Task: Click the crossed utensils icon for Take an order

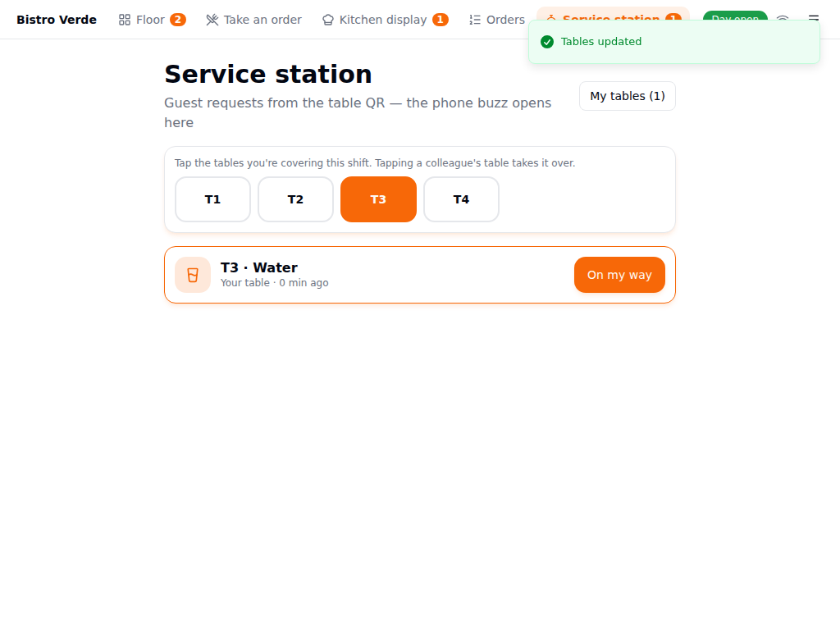Action: click(212, 20)
